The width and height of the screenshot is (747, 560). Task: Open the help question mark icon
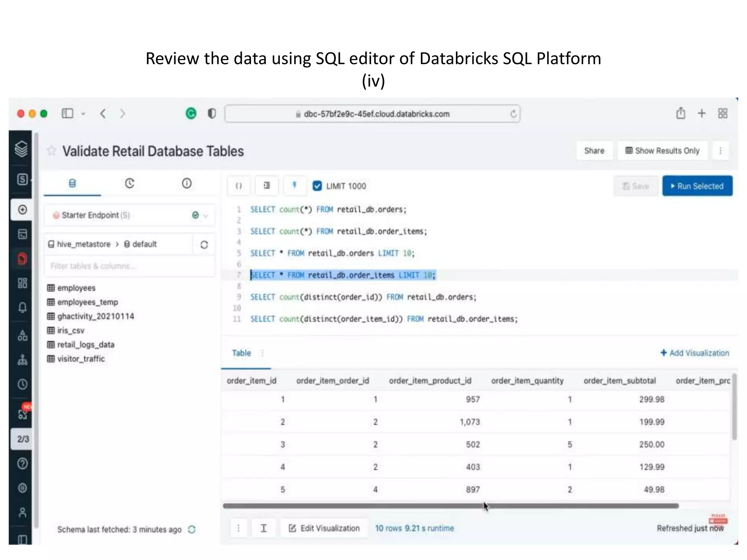coord(22,463)
